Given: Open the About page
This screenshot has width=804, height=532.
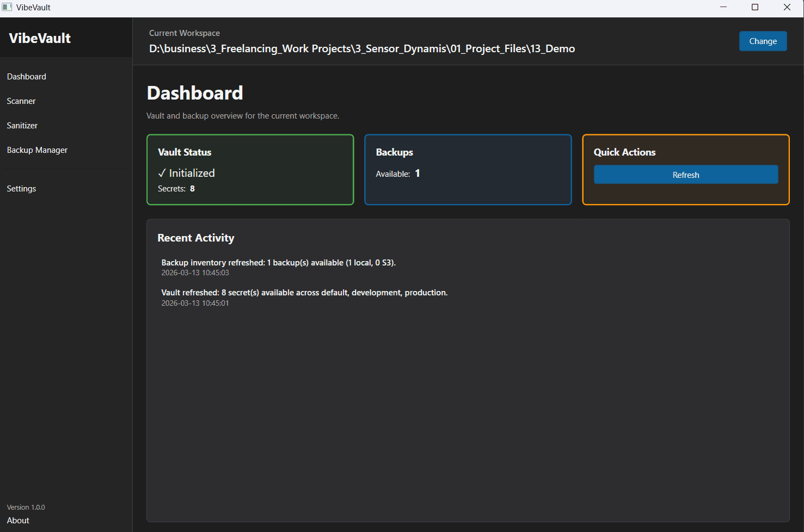Looking at the screenshot, I should pos(17,520).
